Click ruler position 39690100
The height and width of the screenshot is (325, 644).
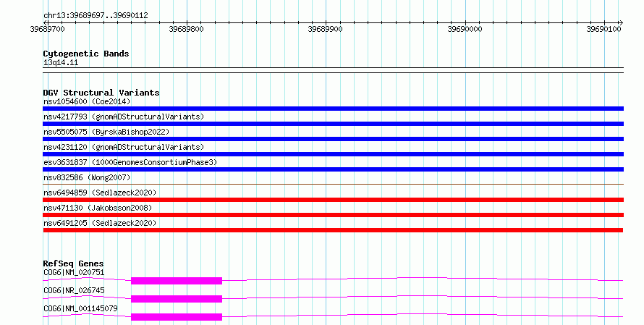(x=603, y=29)
